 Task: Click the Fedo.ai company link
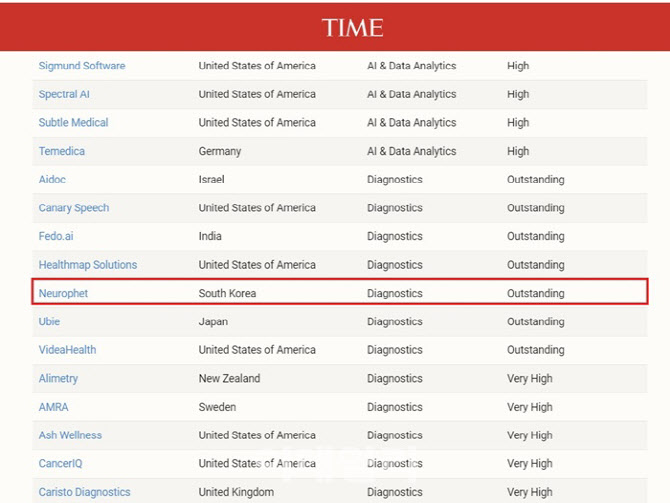click(x=56, y=236)
